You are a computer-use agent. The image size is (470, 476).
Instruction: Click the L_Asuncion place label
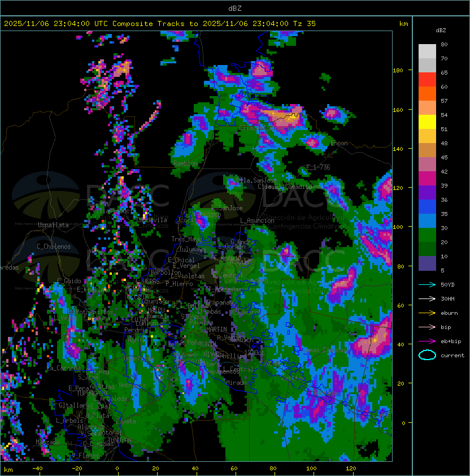pos(257,220)
